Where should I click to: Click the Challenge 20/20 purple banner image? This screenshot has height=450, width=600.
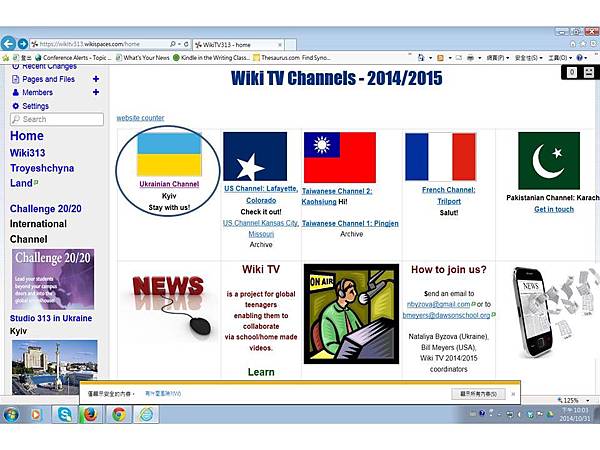click(x=53, y=279)
